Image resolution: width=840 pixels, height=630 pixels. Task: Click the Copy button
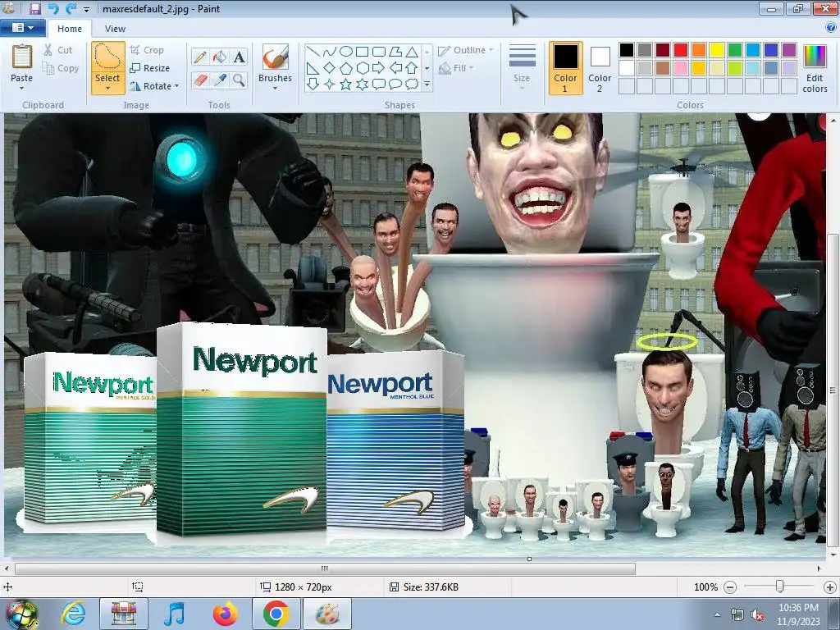[60, 69]
